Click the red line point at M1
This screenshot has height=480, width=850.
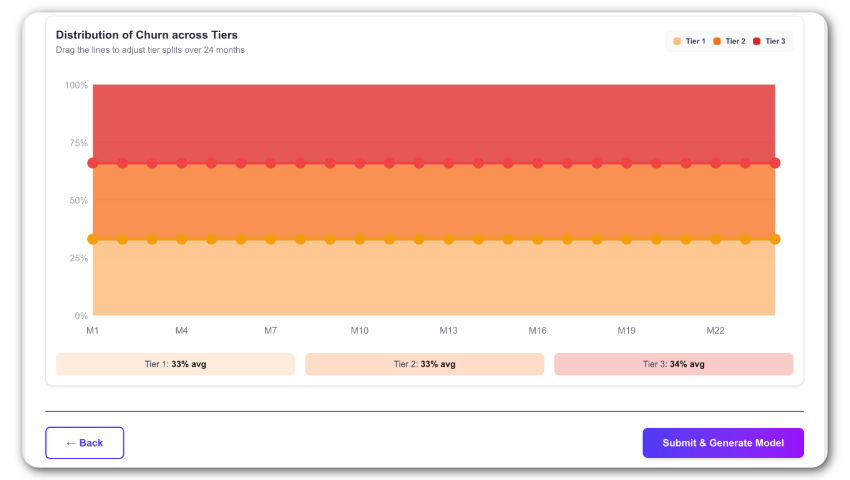click(x=92, y=163)
